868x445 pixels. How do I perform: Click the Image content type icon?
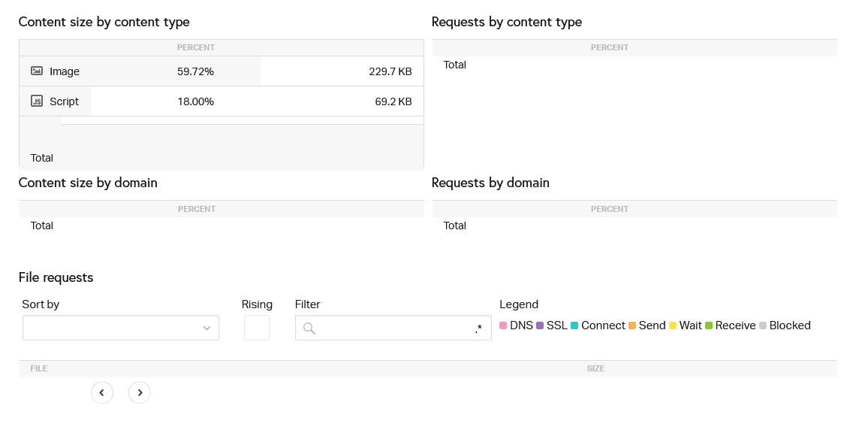37,71
